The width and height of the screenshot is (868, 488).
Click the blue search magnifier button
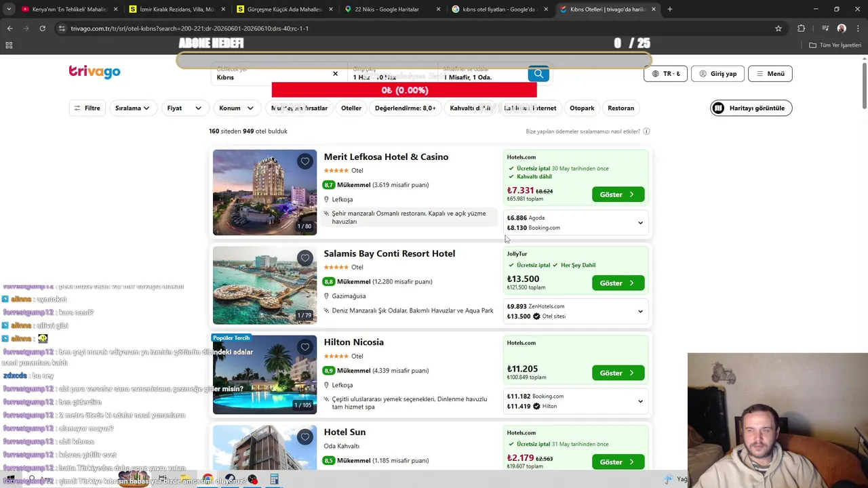point(538,74)
